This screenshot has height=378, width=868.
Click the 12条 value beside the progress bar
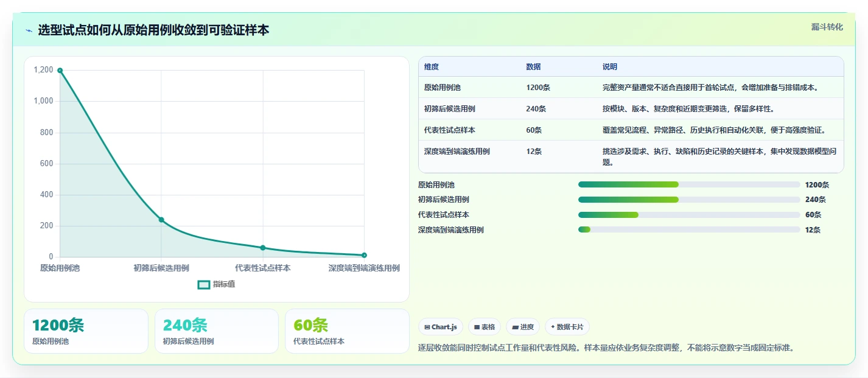[813, 229]
